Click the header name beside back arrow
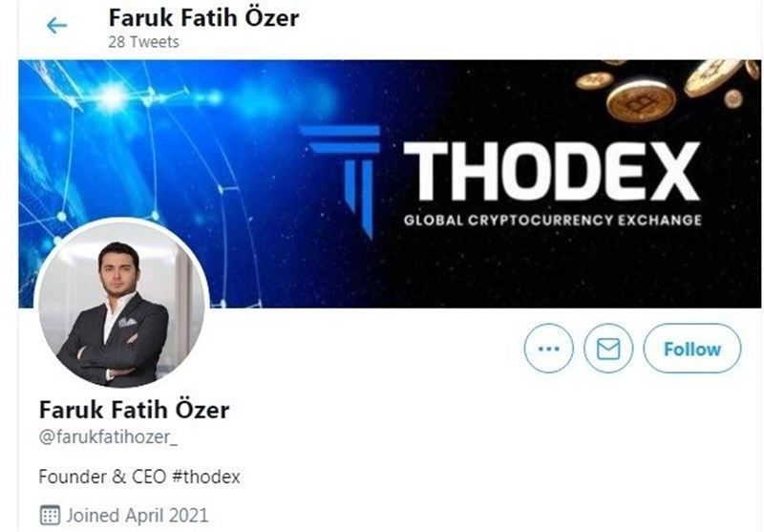764x532 pixels. (203, 17)
